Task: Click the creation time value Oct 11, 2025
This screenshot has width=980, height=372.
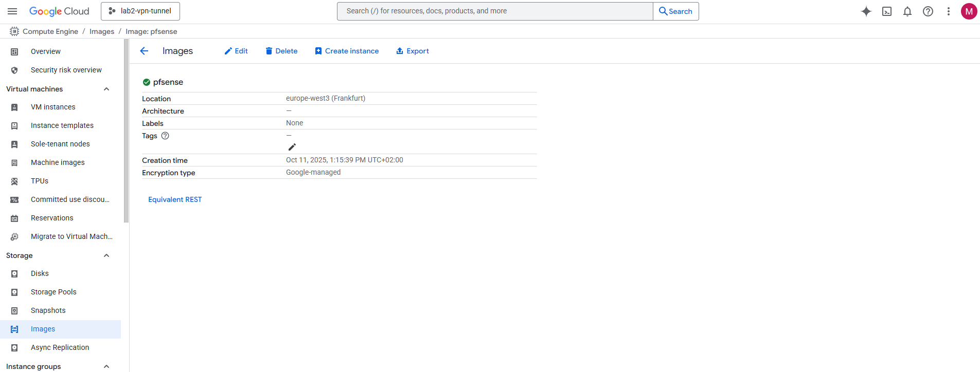Action: [345, 160]
